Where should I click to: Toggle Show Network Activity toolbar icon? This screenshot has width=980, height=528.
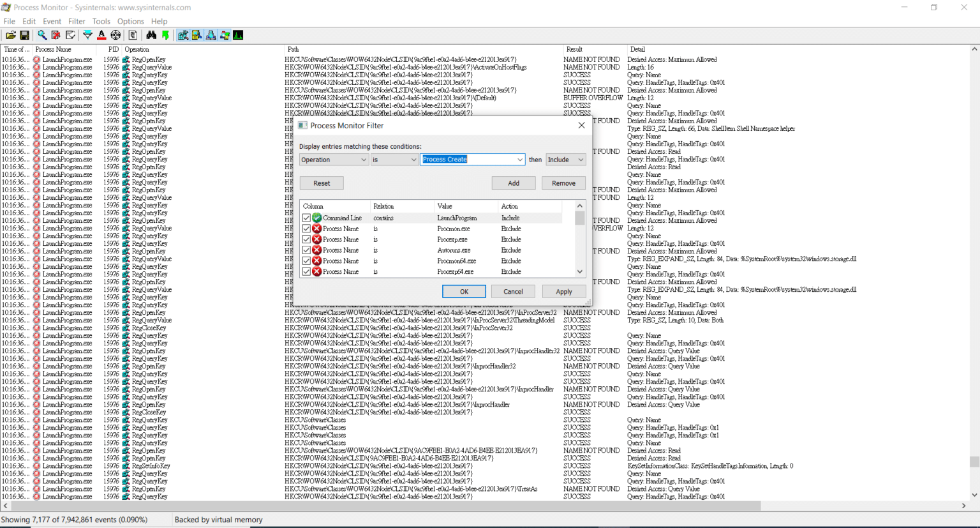point(211,35)
